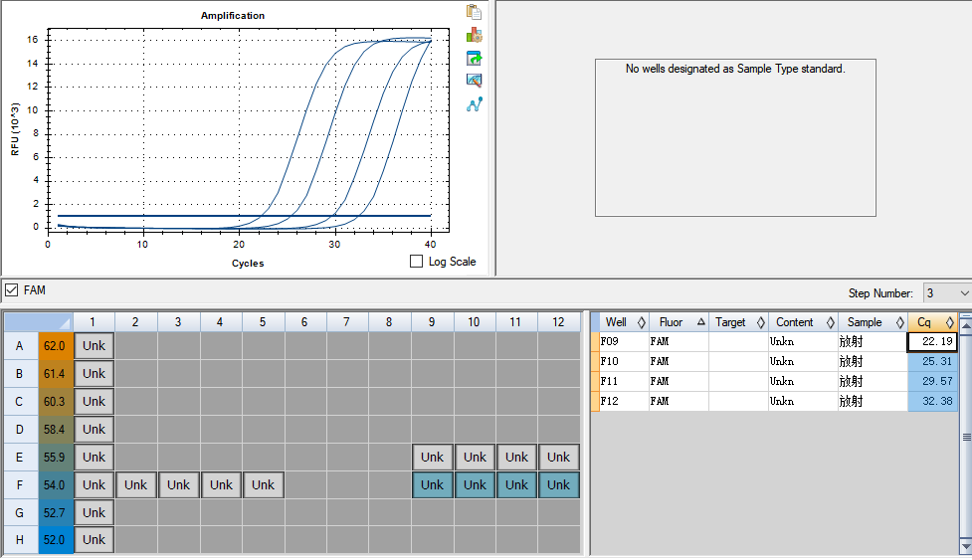Click plate well E9 Unk
This screenshot has width=972, height=560.
(432, 458)
